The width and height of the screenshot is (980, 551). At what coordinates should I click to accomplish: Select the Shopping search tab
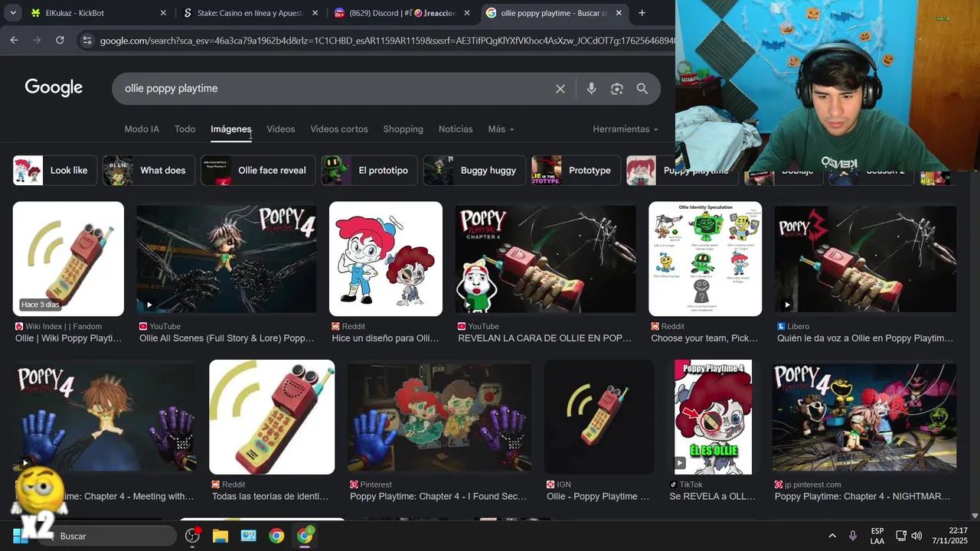(403, 129)
